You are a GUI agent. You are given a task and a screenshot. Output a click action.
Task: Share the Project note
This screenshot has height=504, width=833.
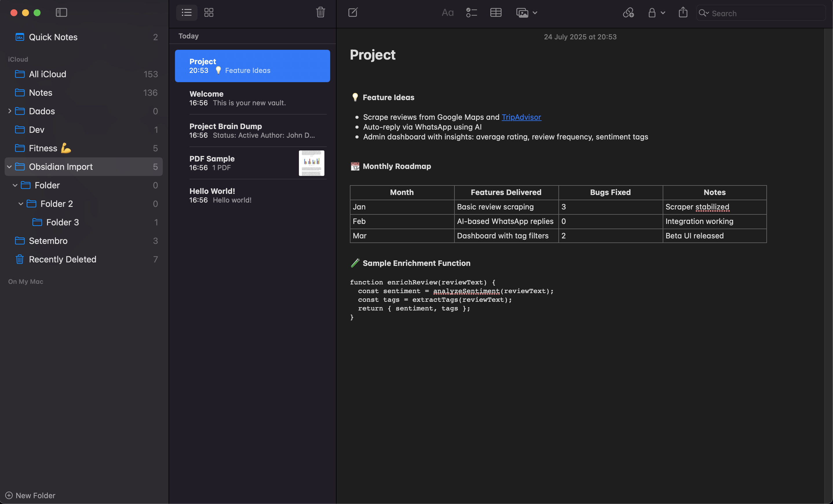pos(683,12)
